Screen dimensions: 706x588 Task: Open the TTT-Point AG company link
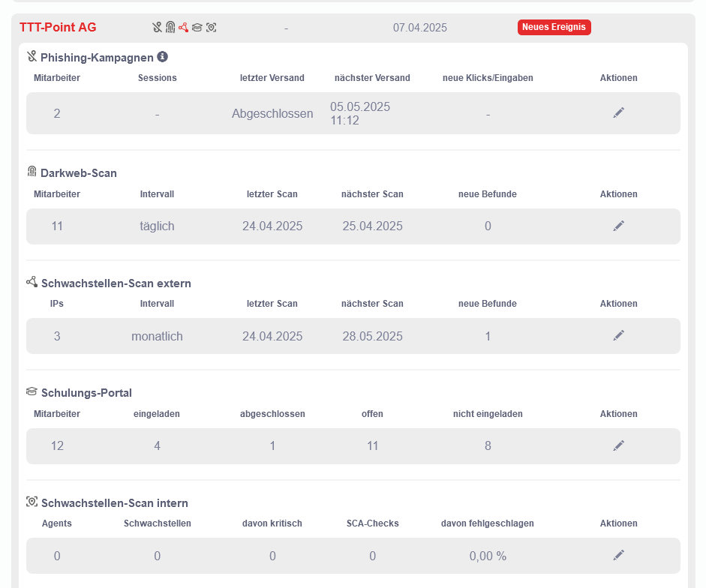pos(58,28)
